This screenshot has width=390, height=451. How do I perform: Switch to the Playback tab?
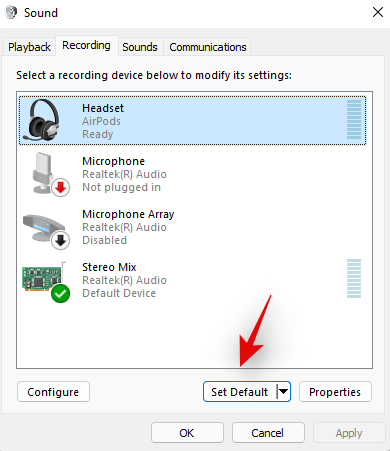pos(29,47)
